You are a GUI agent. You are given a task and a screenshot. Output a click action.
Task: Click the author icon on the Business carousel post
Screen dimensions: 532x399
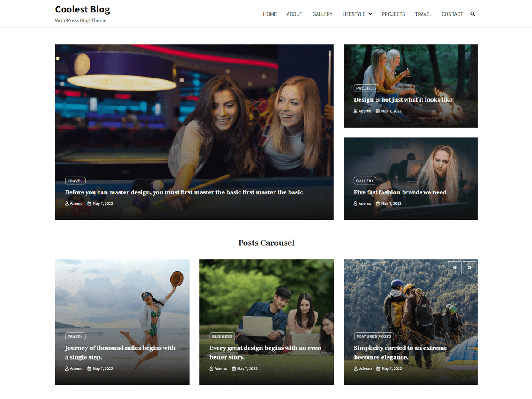pos(211,368)
